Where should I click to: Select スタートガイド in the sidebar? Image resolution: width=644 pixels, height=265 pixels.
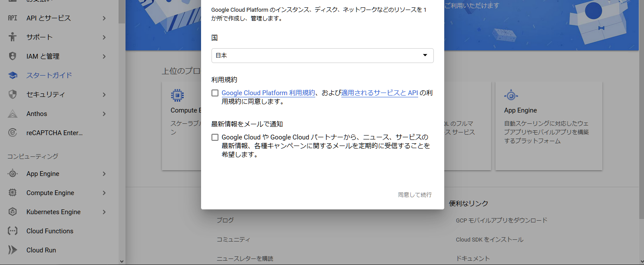coord(59,76)
